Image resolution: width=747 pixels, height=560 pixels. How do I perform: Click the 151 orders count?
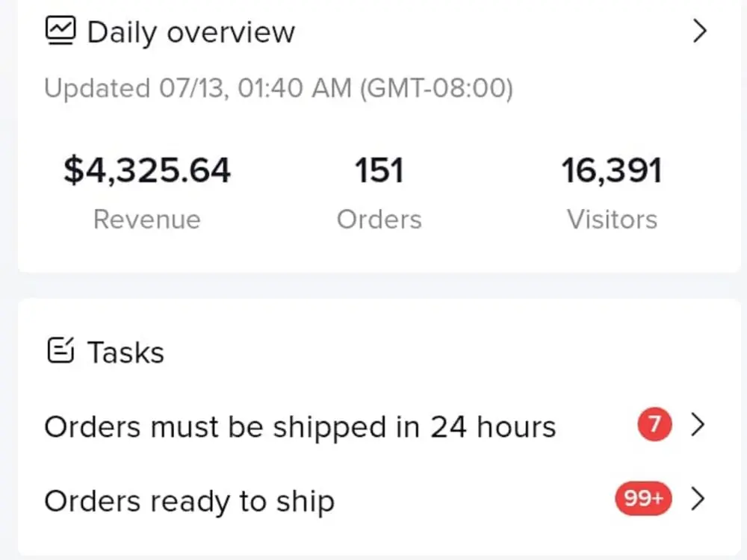379,171
